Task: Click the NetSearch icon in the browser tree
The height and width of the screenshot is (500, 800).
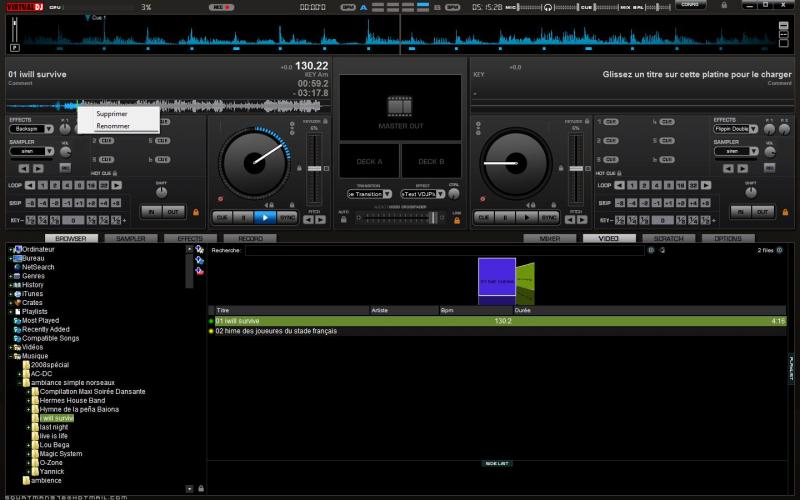Action: coord(17,267)
